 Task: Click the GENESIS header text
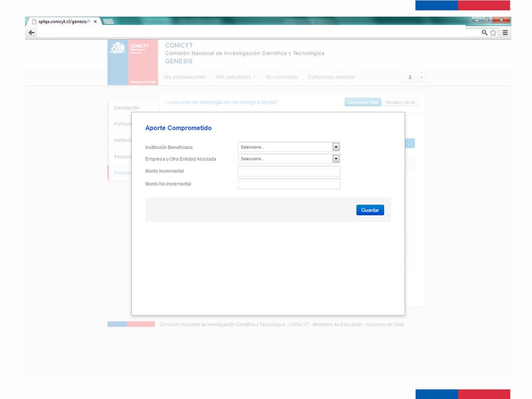(179, 61)
